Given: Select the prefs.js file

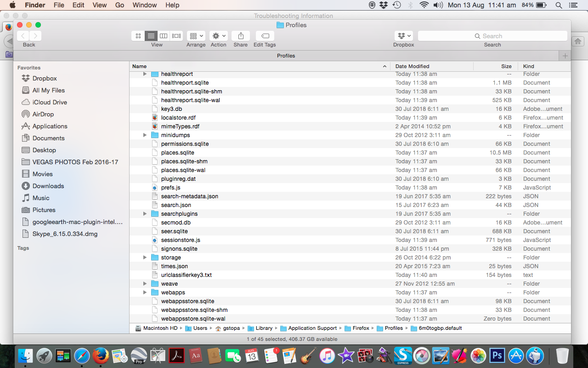Looking at the screenshot, I should (350, 188).
